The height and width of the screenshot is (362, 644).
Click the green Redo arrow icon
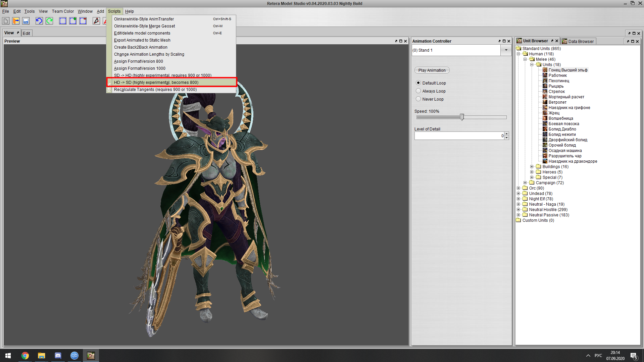[x=49, y=21]
